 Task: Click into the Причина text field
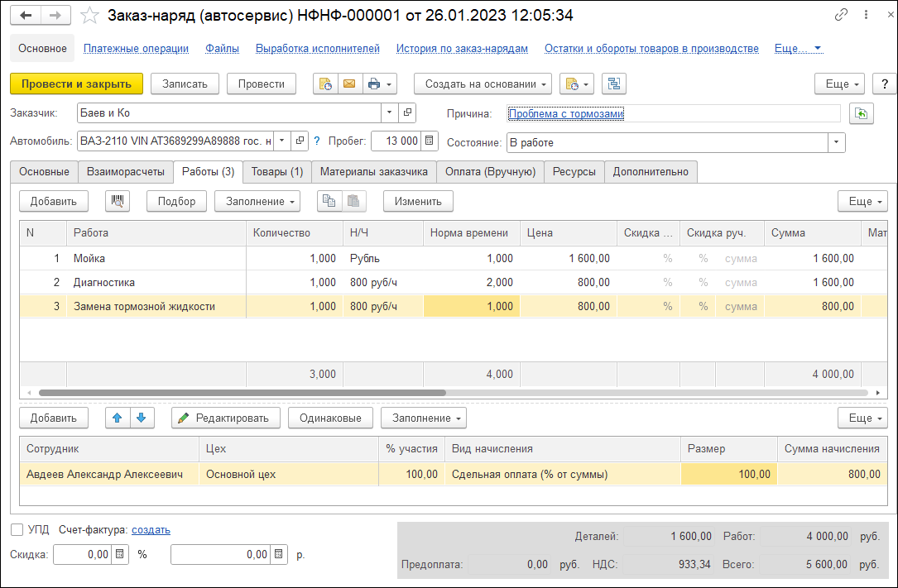[728, 113]
